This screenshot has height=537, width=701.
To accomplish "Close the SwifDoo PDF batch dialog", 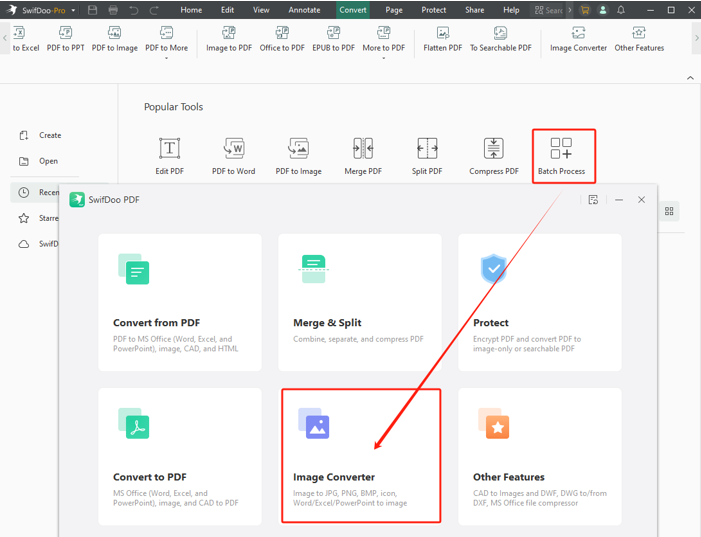I will click(x=642, y=200).
